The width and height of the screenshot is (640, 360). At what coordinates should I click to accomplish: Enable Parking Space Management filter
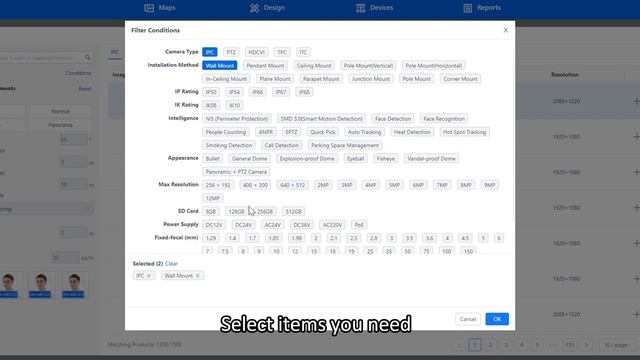pos(345,145)
